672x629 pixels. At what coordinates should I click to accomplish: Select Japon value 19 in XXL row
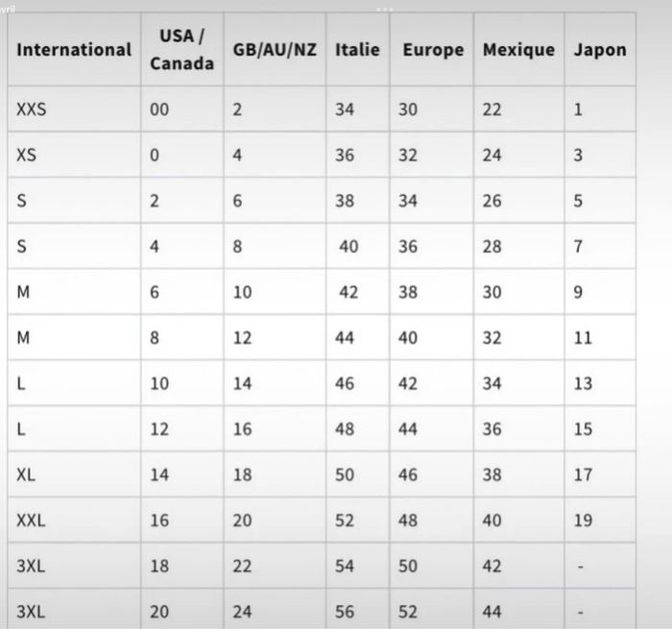(583, 520)
